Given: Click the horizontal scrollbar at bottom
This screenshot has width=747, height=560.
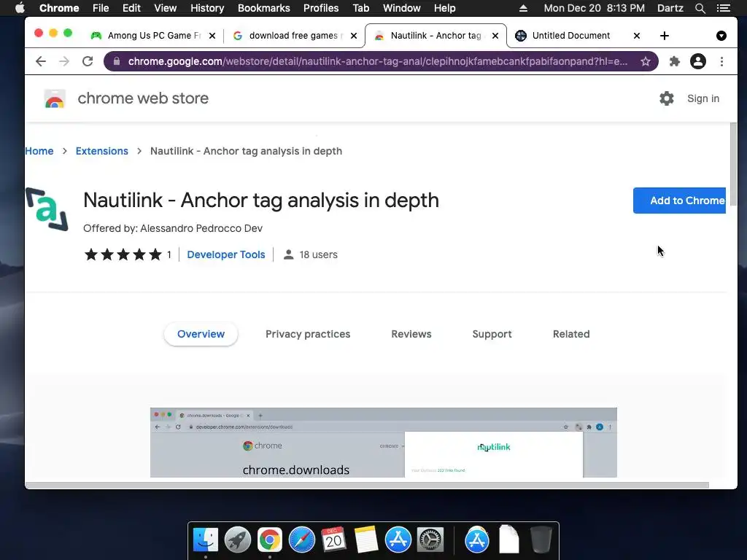Looking at the screenshot, I should click(x=367, y=485).
